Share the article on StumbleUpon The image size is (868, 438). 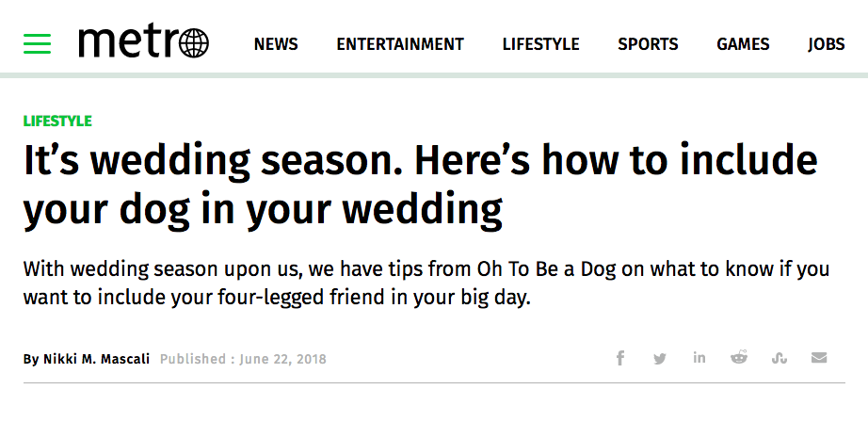(x=780, y=358)
